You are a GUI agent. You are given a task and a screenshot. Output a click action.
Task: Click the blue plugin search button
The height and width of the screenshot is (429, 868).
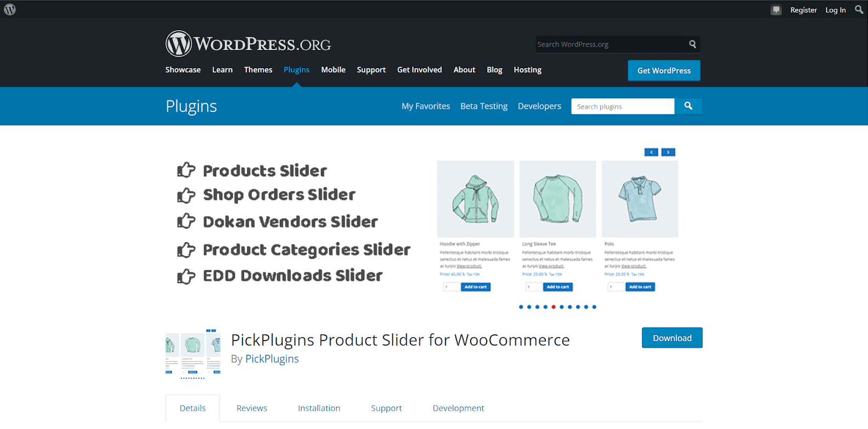[x=689, y=106]
